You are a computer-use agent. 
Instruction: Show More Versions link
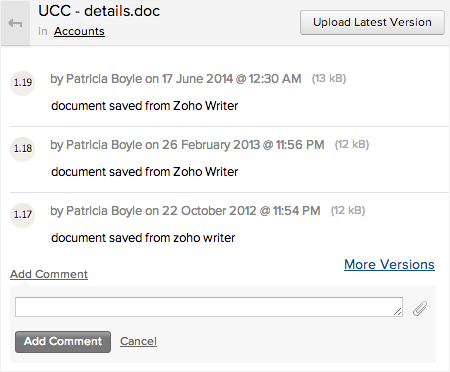click(x=389, y=265)
